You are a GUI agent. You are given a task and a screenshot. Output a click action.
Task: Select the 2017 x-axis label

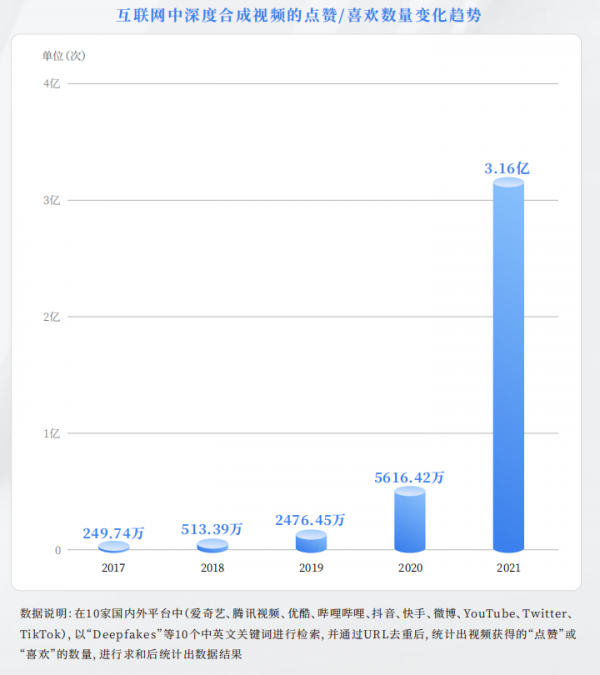click(x=113, y=568)
